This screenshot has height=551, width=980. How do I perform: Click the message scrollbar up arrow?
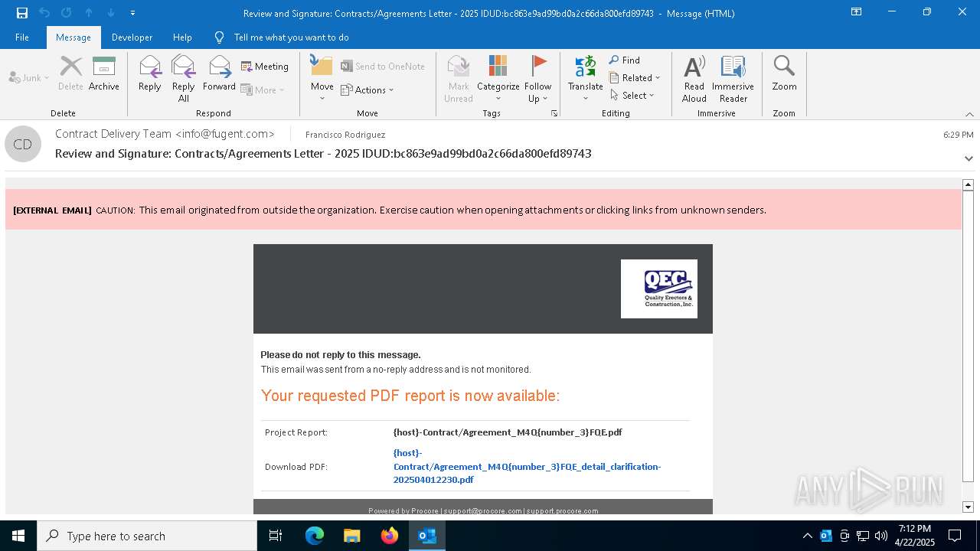pyautogui.click(x=968, y=184)
